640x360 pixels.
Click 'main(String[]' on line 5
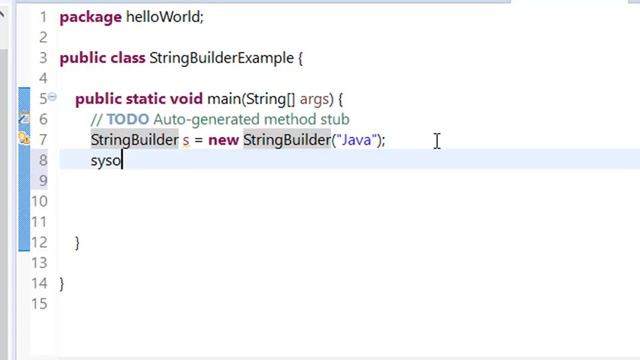point(251,99)
